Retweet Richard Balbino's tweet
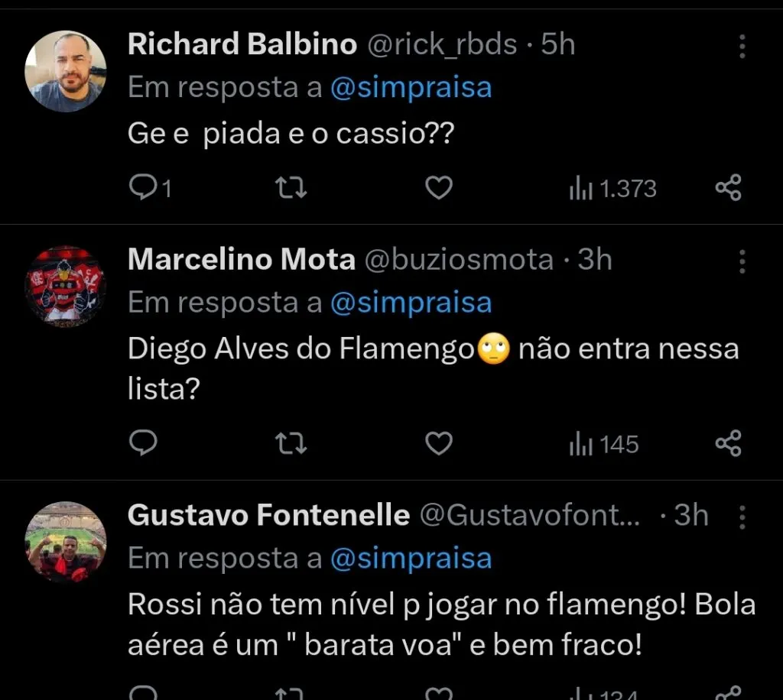 click(291, 188)
